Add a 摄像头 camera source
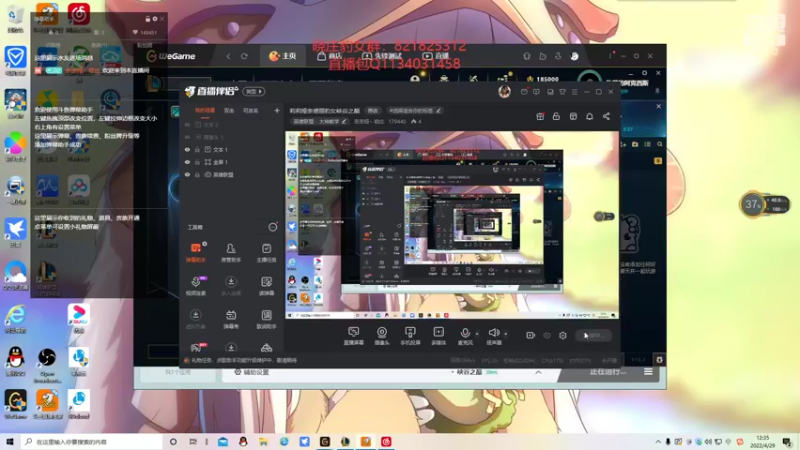 click(x=382, y=336)
